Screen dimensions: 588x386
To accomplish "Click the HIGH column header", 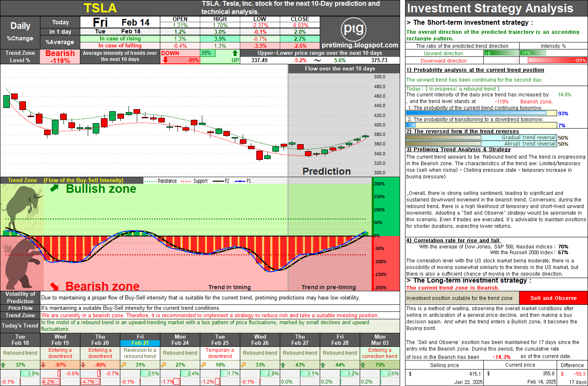I will (x=220, y=19).
